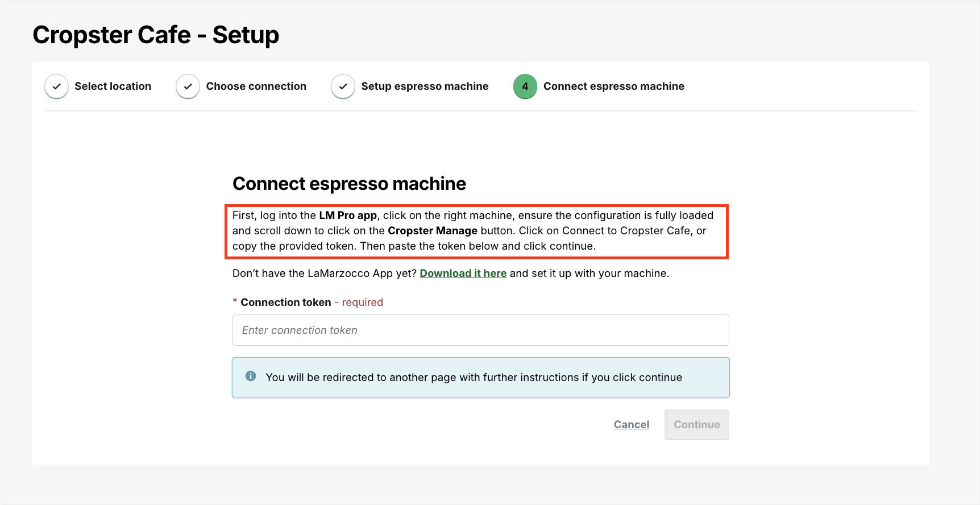The image size is (980, 505).
Task: Go to the Setup espresso machine step label
Action: pyautogui.click(x=425, y=86)
